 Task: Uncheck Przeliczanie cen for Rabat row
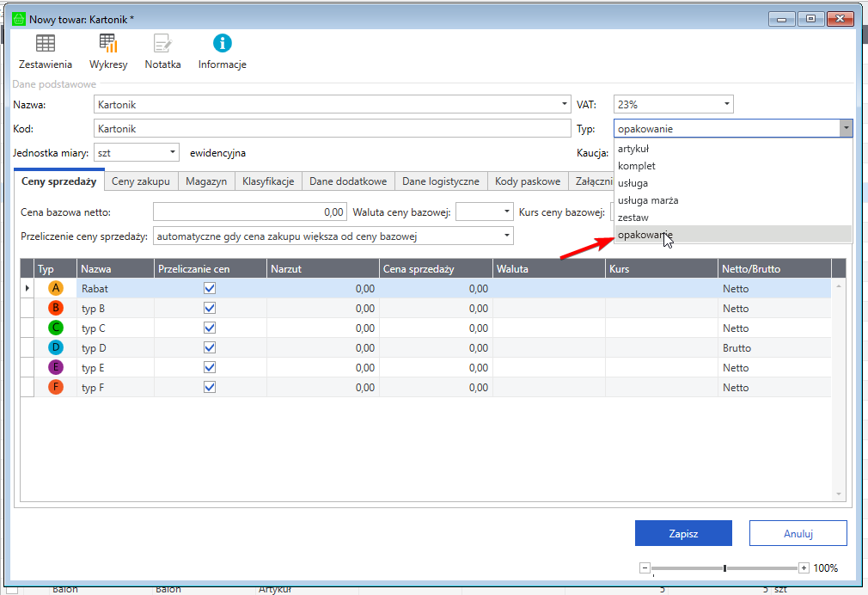tap(210, 289)
